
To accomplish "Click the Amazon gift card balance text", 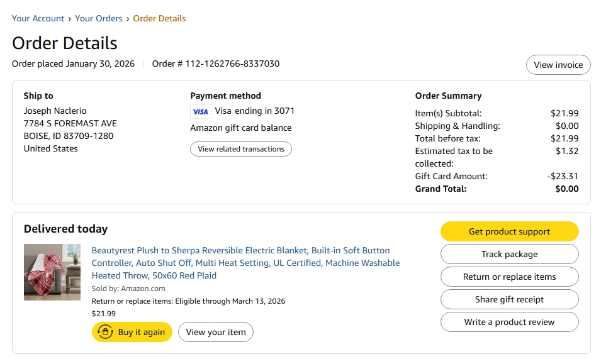I will click(x=240, y=128).
